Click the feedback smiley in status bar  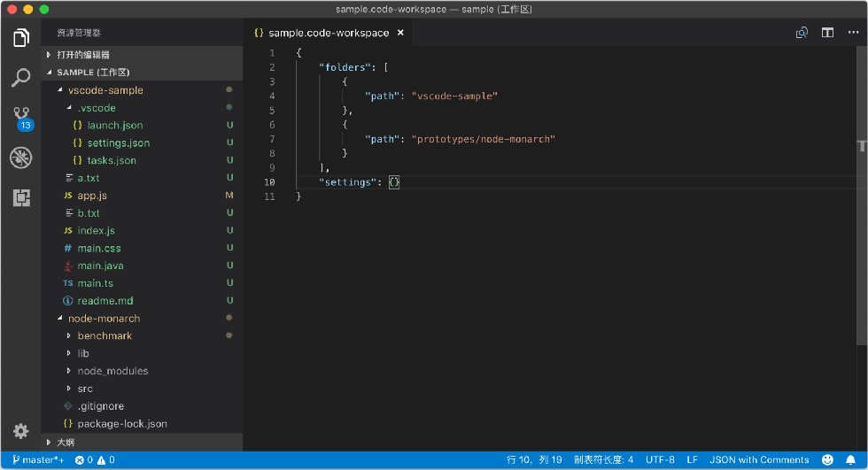coord(827,459)
